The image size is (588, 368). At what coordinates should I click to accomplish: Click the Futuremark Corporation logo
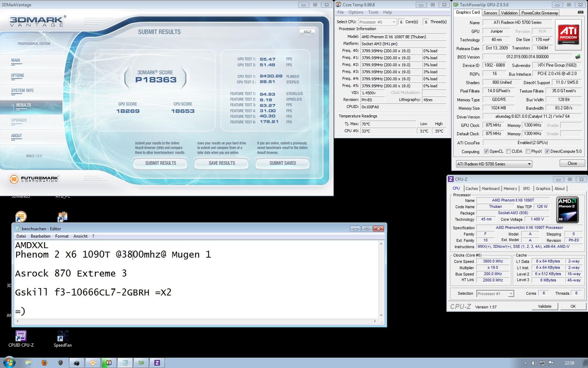point(34,179)
